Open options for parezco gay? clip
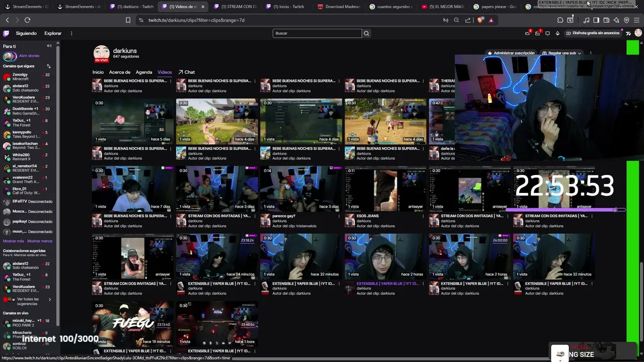Viewport: 644px width, 362px height. click(339, 216)
